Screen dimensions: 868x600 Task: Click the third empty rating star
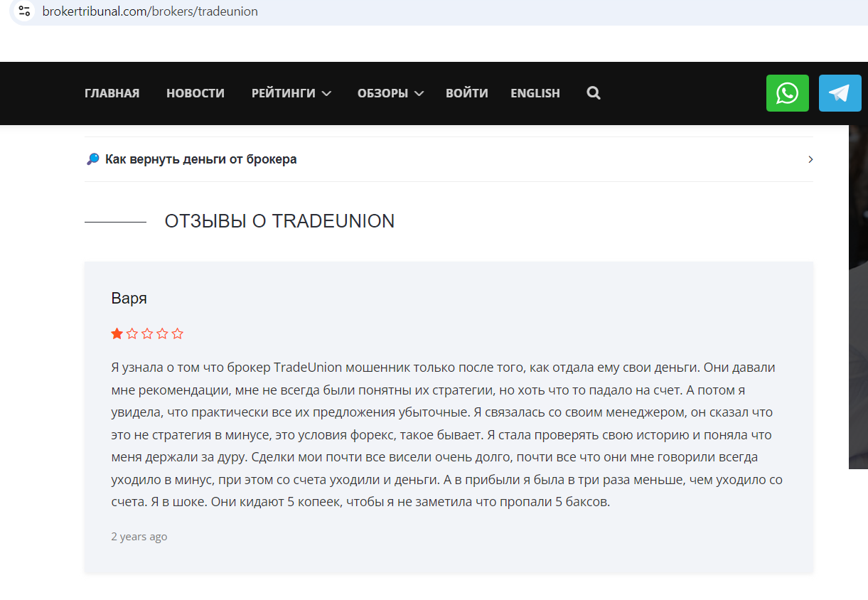point(147,333)
